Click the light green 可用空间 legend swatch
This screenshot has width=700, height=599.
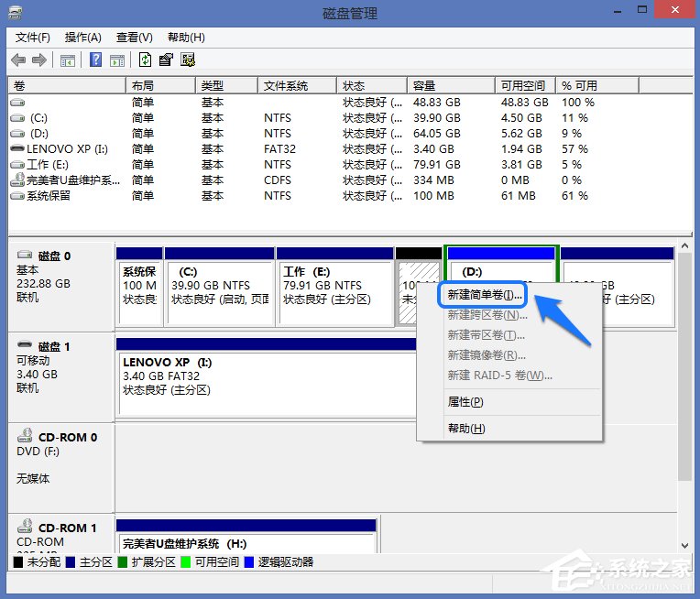186,562
